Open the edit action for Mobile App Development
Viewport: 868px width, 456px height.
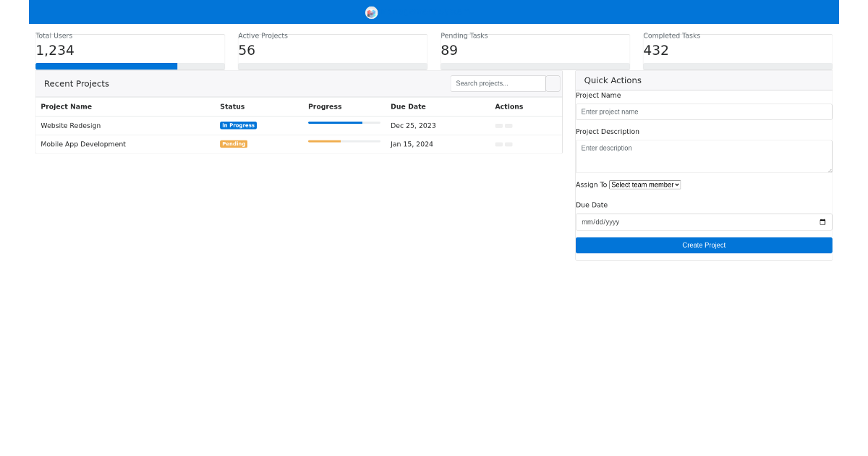pyautogui.click(x=498, y=144)
